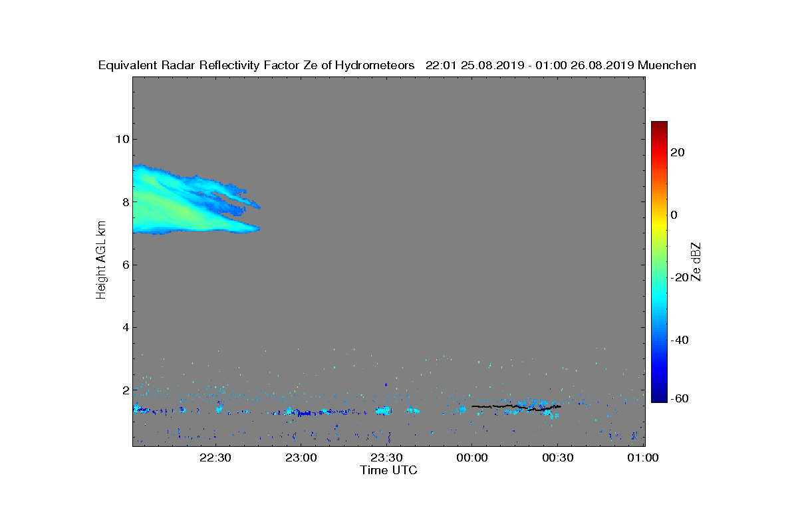Click the height tick label 10
This screenshot has width=798, height=532.
click(122, 139)
